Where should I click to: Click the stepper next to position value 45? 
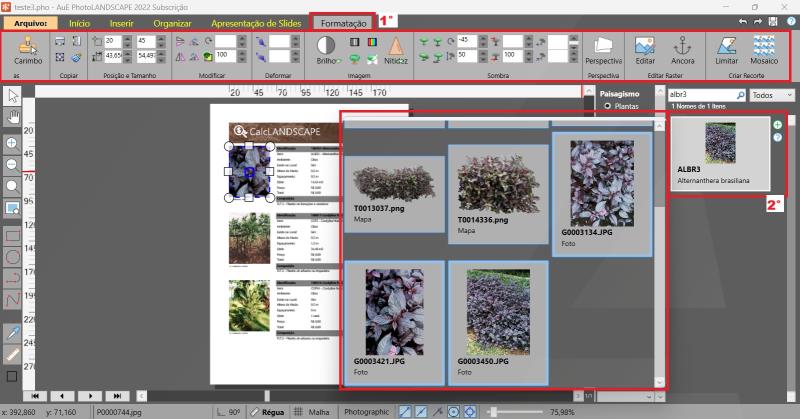click(161, 41)
